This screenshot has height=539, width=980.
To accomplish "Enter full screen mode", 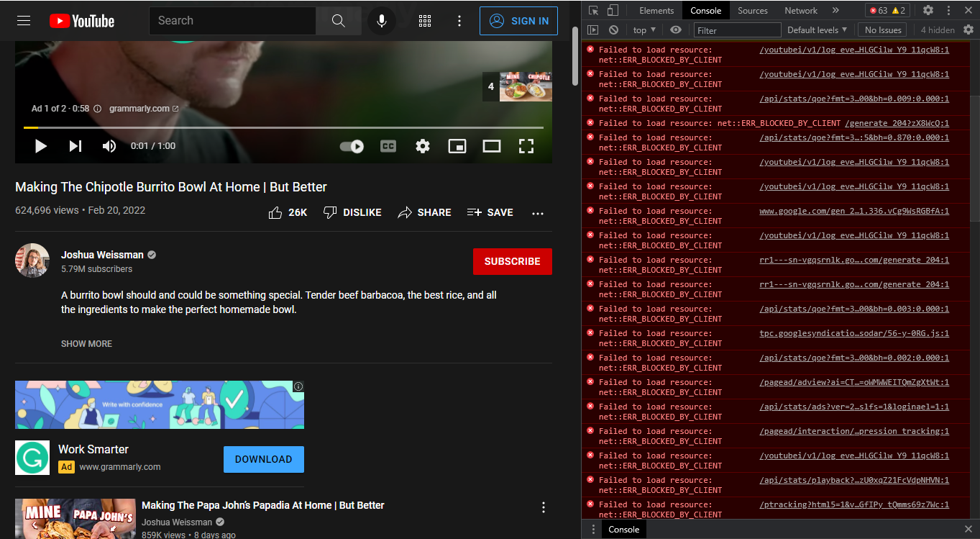I will [526, 146].
